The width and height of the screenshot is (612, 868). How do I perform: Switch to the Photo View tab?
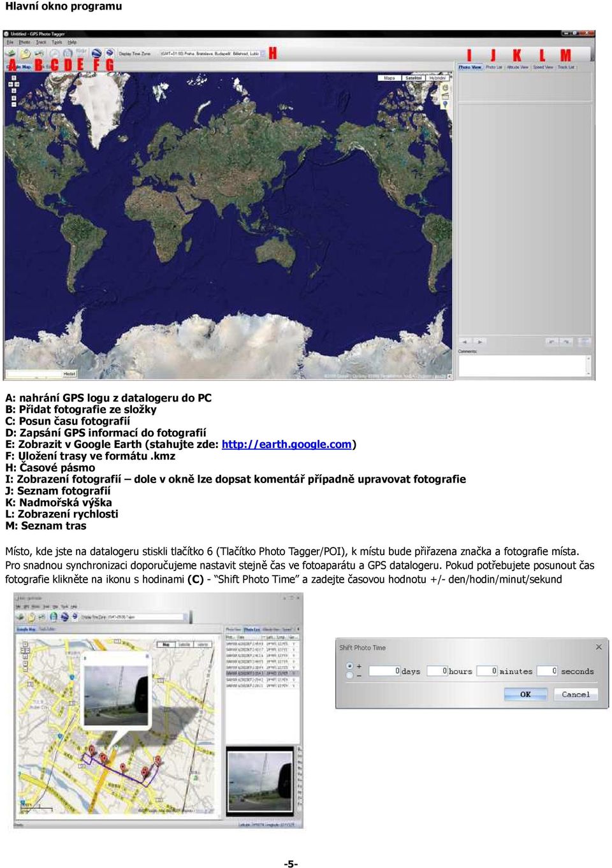[x=470, y=67]
